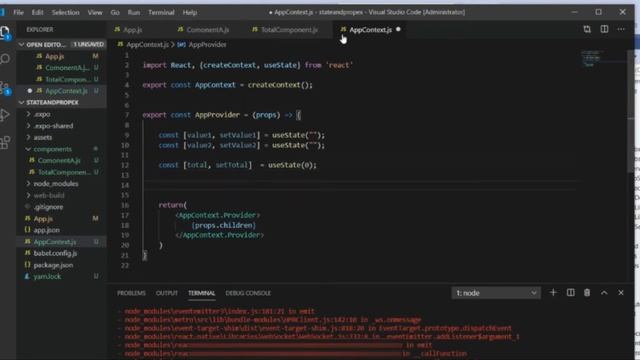This screenshot has width=640, height=360.
Task: Split the editor to the right
Action: pos(604,29)
